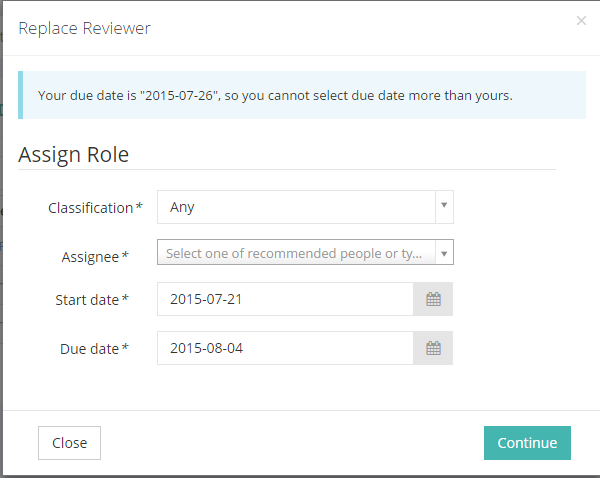The height and width of the screenshot is (478, 600).
Task: Click the Due date field label
Action: (94, 349)
